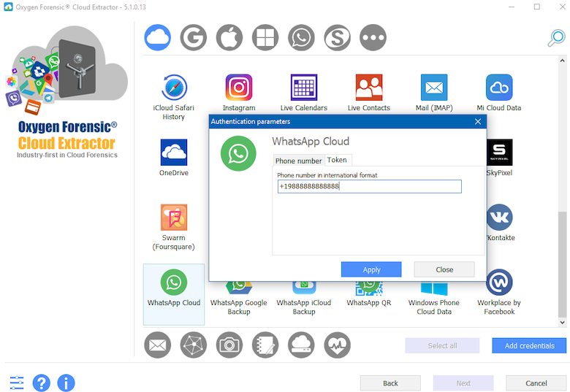
Task: Filter by mail category envelope icon
Action: point(157,345)
